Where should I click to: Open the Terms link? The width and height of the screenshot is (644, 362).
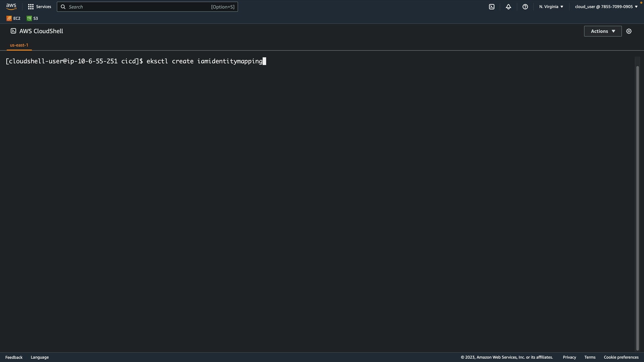coord(590,357)
